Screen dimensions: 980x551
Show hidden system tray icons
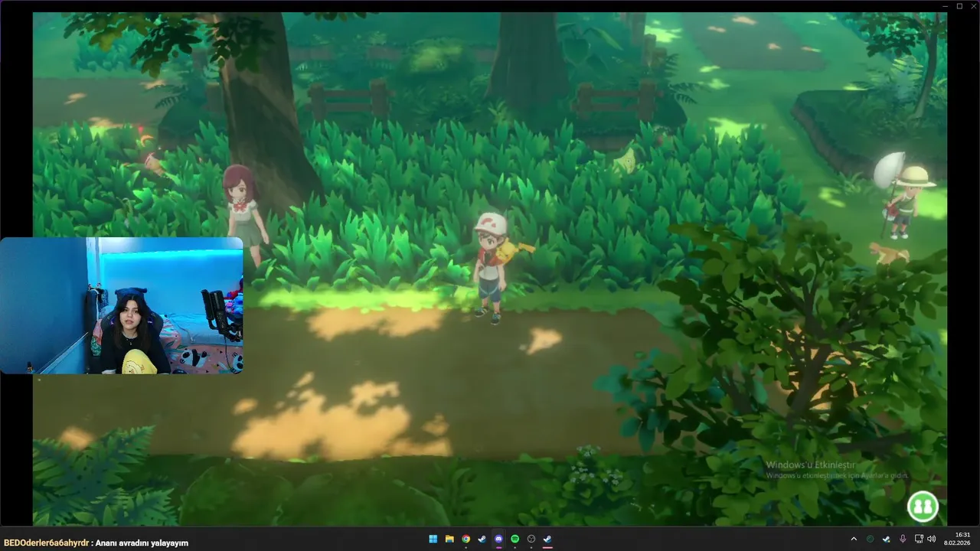854,539
